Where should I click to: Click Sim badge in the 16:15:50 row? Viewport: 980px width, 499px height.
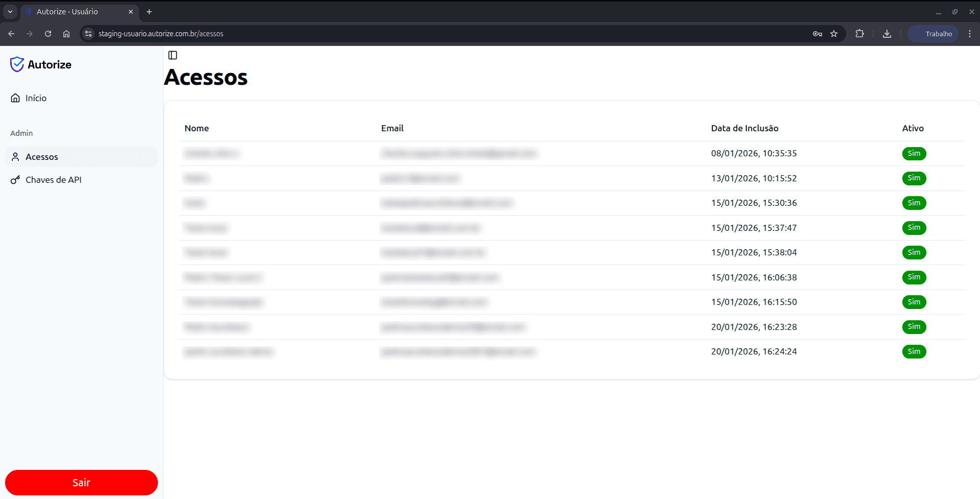(x=914, y=302)
